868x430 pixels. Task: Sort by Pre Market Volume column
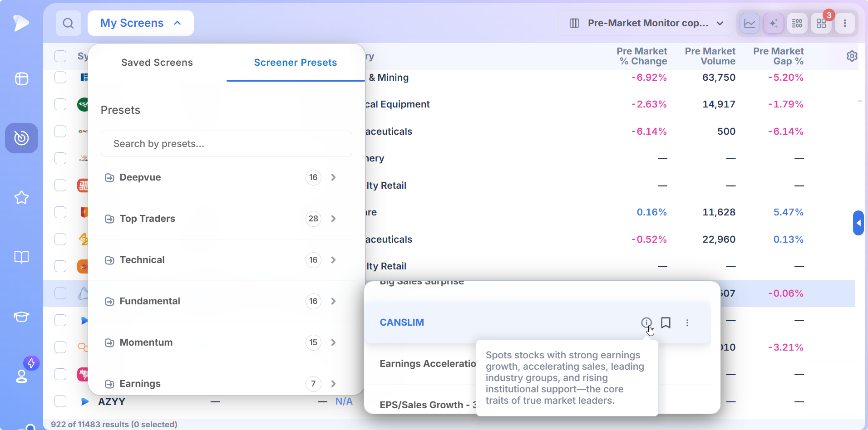pos(710,56)
